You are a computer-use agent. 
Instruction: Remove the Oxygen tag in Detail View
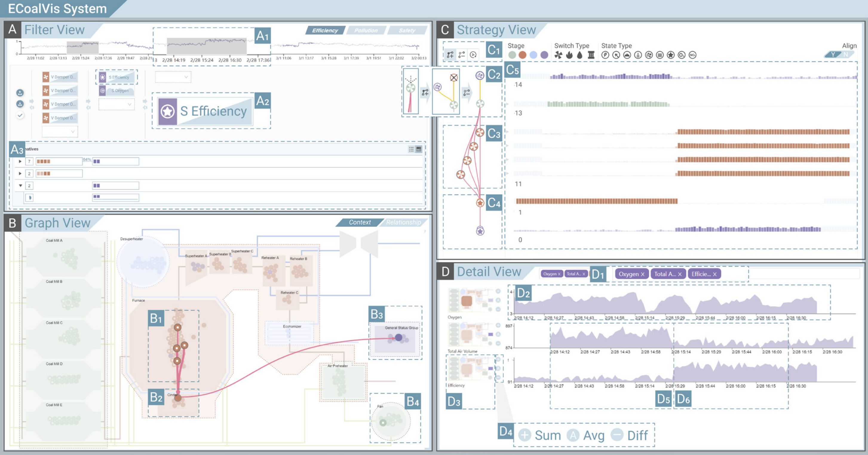click(x=643, y=274)
